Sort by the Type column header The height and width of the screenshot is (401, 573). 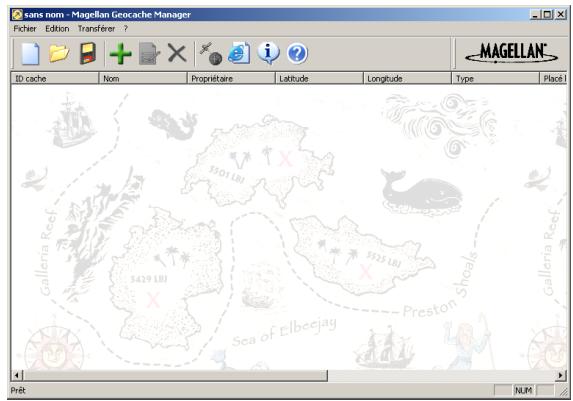pyautogui.click(x=495, y=78)
